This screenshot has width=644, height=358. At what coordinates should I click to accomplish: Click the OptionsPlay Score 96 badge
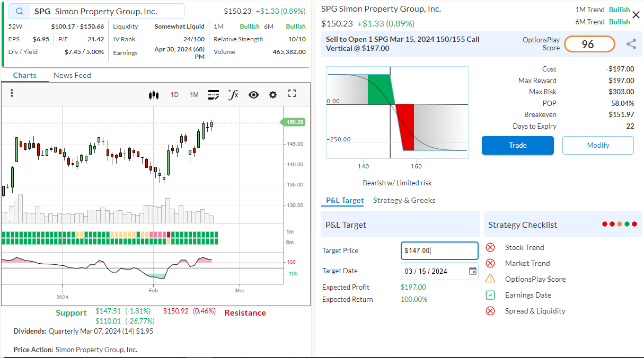(589, 44)
